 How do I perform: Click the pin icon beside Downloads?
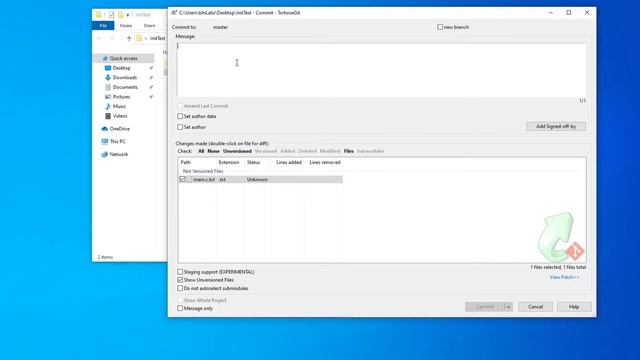pos(151,77)
